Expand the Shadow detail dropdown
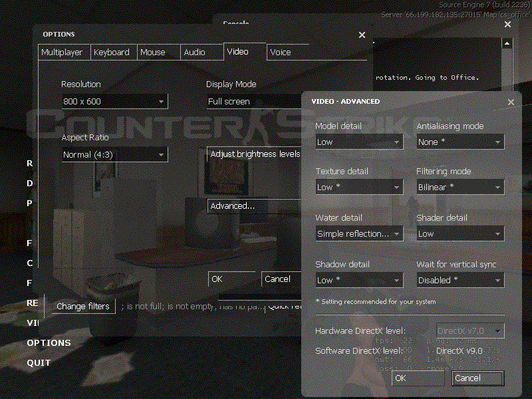Screen dimensions: 532x399 coord(359,280)
